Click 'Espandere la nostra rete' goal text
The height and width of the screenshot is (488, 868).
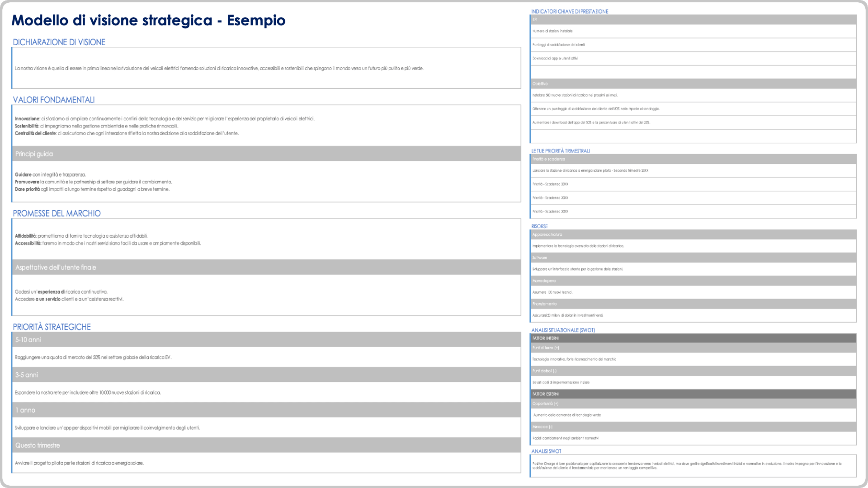coord(88,393)
